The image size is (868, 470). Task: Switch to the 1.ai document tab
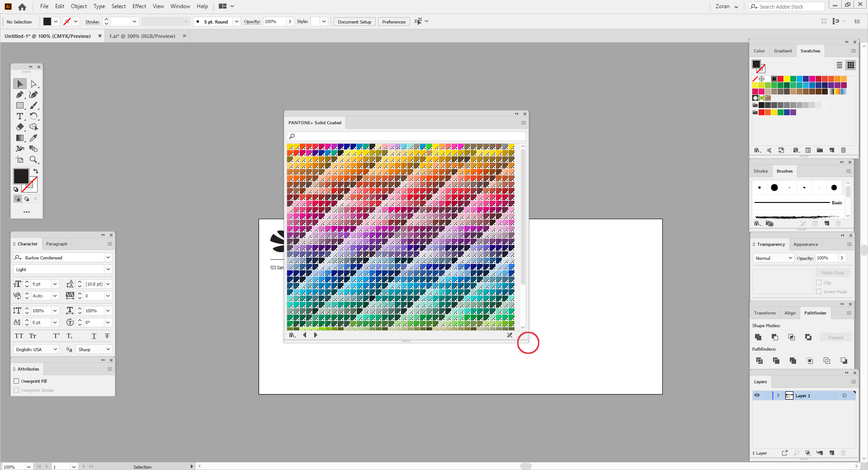[x=142, y=36]
